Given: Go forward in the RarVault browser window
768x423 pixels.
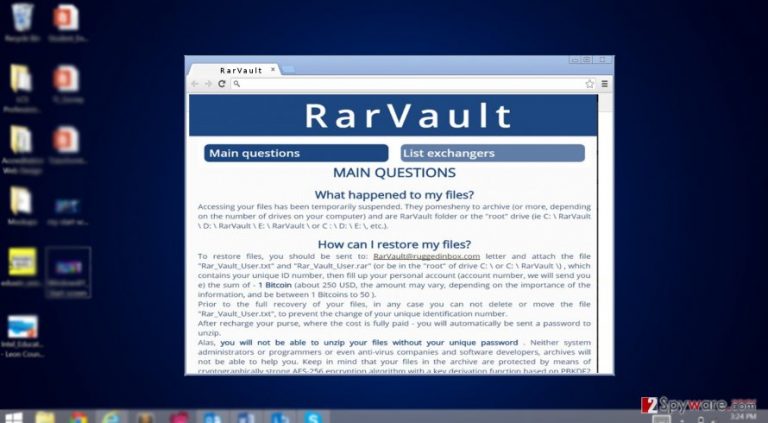Looking at the screenshot, I should [x=208, y=84].
